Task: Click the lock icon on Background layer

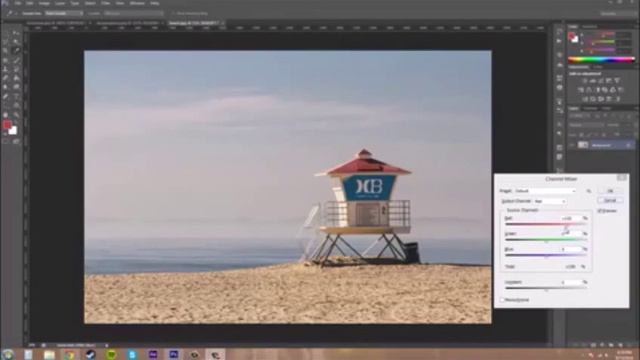Action: pyautogui.click(x=629, y=145)
